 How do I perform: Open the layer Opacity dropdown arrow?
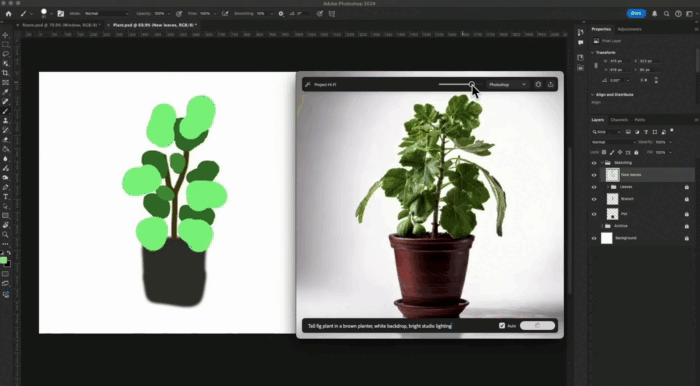671,142
